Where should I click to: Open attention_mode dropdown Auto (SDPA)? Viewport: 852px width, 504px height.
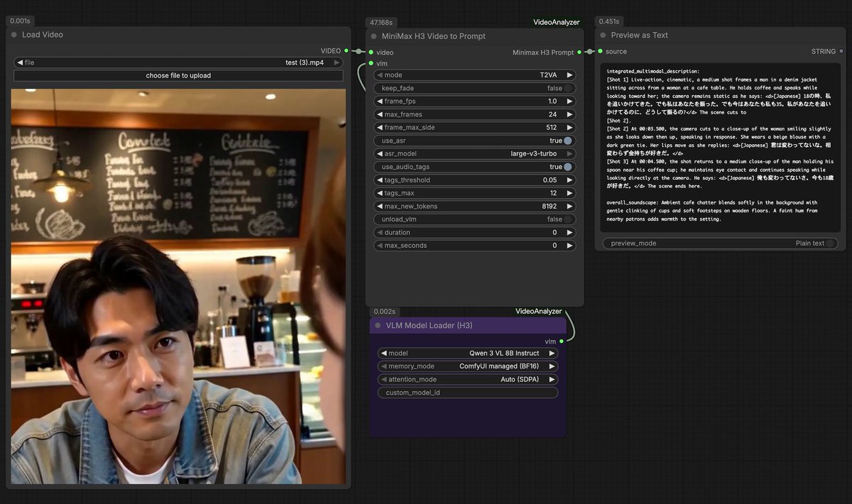(x=468, y=379)
